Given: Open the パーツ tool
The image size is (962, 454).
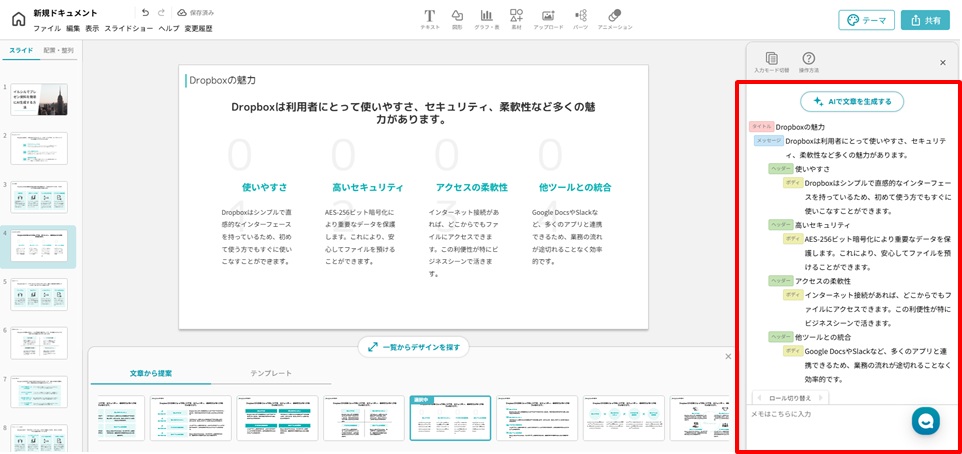Looking at the screenshot, I should pos(580,20).
